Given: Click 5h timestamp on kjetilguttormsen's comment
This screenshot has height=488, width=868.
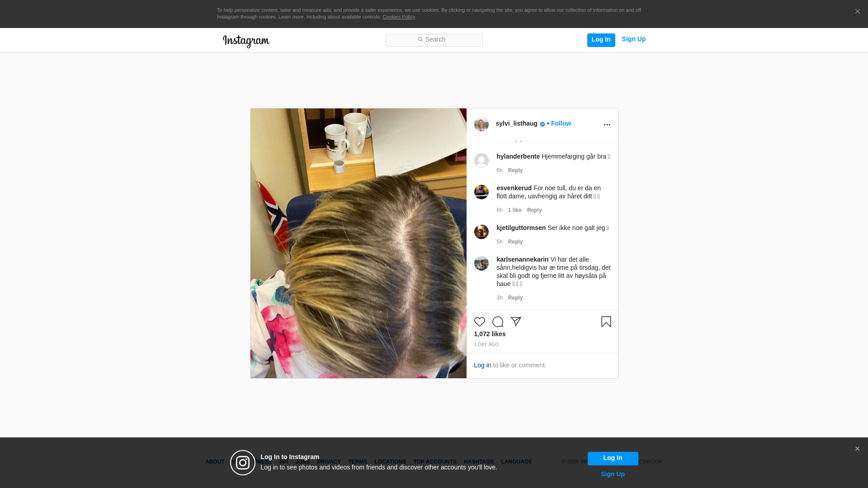Looking at the screenshot, I should click(500, 242).
